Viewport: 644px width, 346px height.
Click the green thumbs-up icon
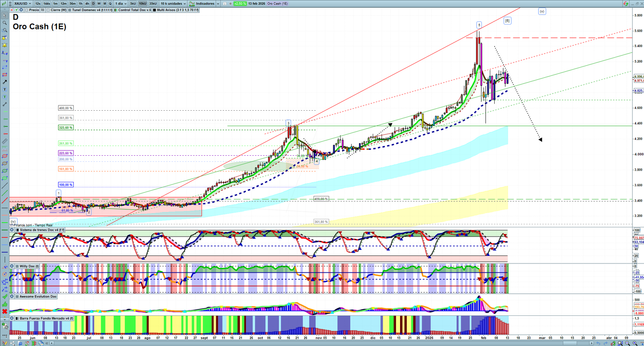[x=4, y=304]
